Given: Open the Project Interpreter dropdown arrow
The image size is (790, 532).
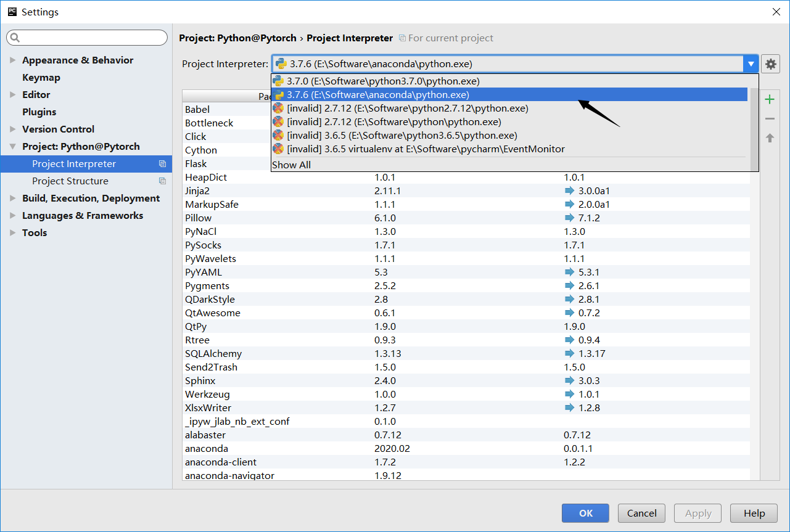Looking at the screenshot, I should [751, 63].
